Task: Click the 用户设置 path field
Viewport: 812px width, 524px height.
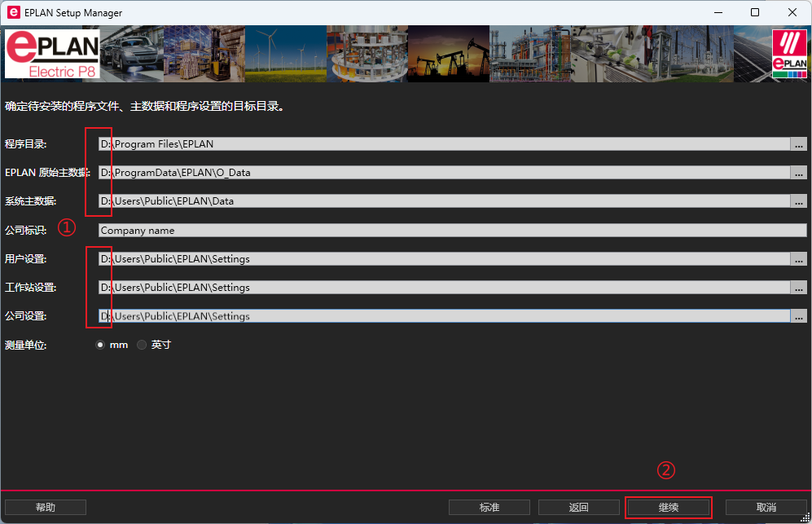Action: pyautogui.click(x=445, y=259)
